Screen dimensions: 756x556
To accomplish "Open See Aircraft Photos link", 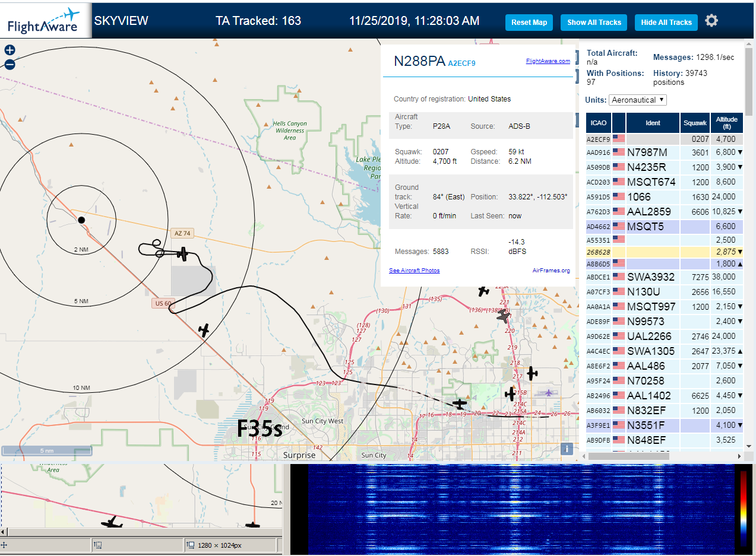I will point(415,271).
